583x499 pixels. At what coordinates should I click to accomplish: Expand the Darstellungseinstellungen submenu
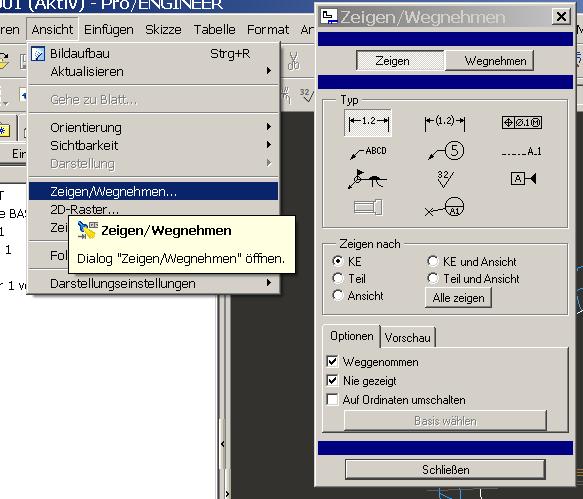[x=153, y=284]
